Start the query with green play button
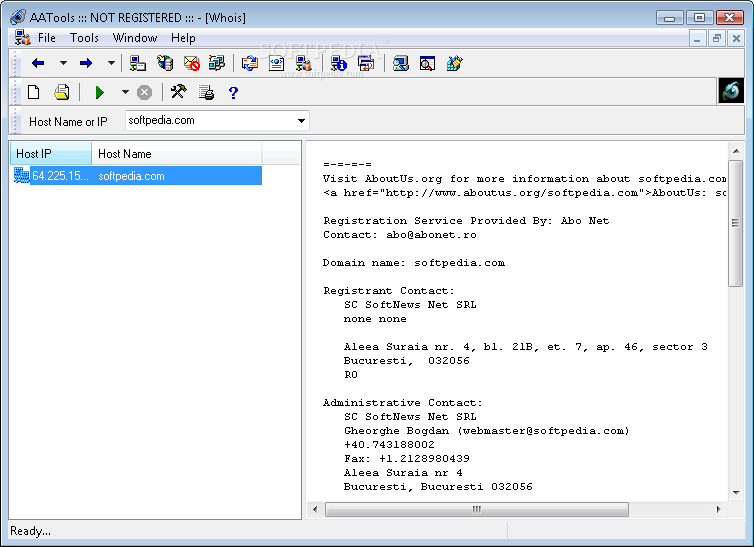This screenshot has width=754, height=547. [x=100, y=92]
